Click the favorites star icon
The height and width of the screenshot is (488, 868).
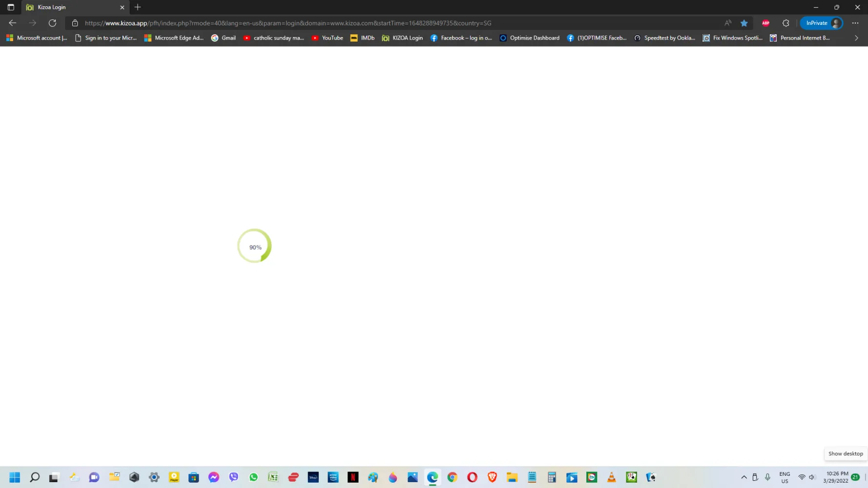pos(744,23)
